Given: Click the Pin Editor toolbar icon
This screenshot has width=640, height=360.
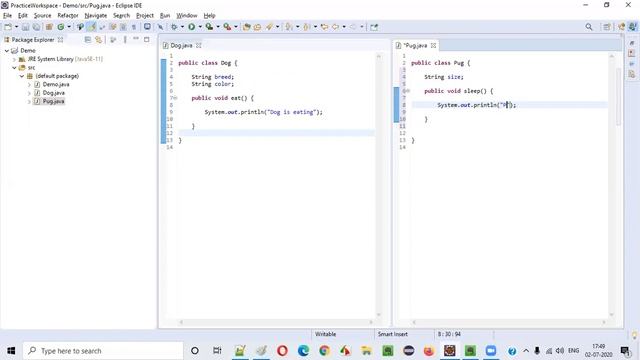Looking at the screenshot, I should (374, 27).
